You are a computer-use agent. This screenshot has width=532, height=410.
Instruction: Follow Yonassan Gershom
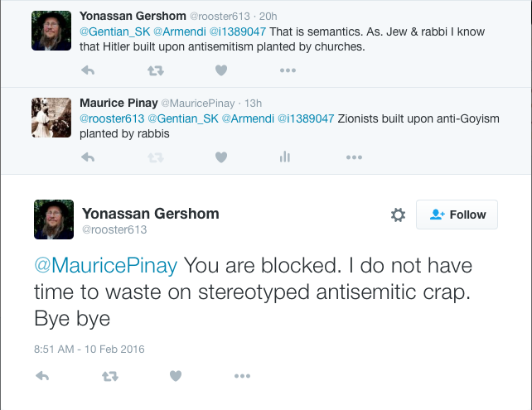click(457, 215)
